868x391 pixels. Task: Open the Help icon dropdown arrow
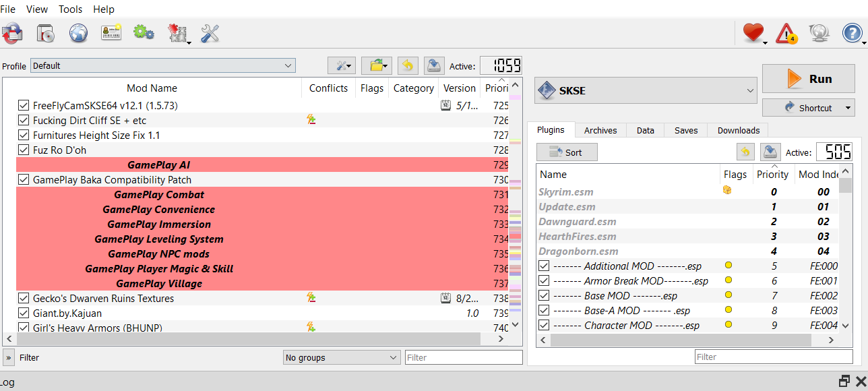[865, 42]
